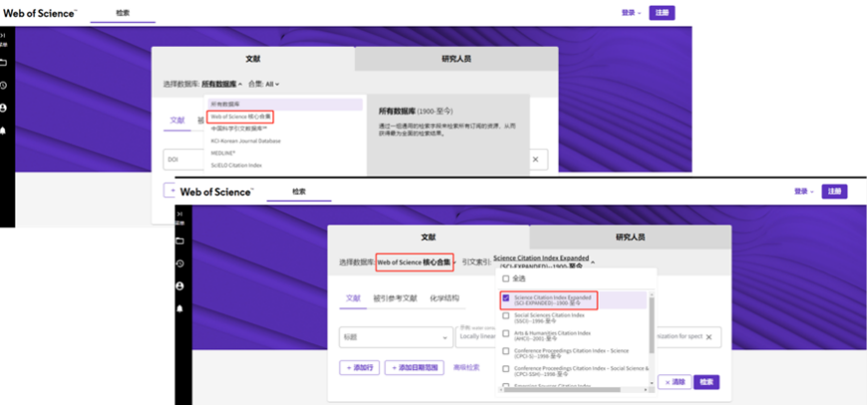Click vertical scrollbar of citation index list
The image size is (868, 406).
coord(652,325)
